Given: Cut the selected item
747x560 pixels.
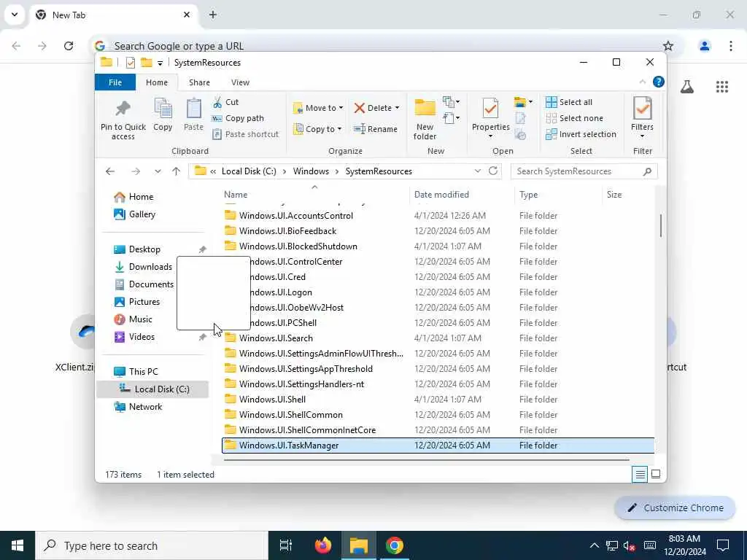Looking at the screenshot, I should [x=225, y=102].
